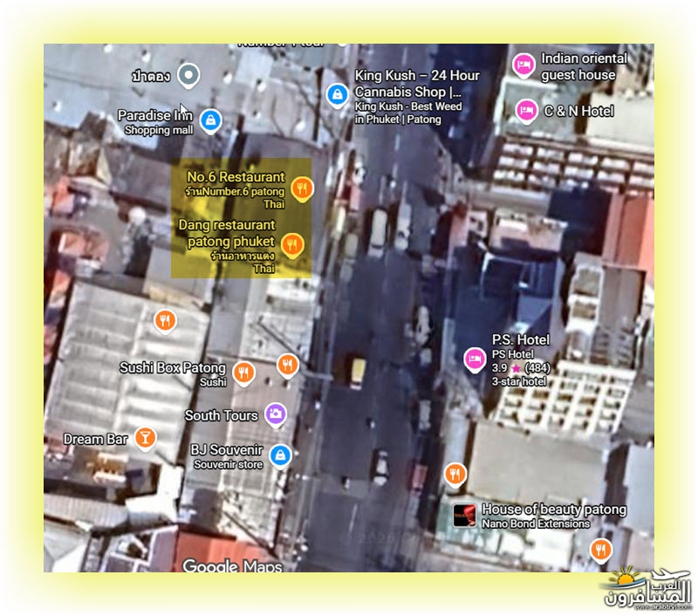Click the Google Maps logo
Screen dimensions: 698x616
click(x=232, y=566)
